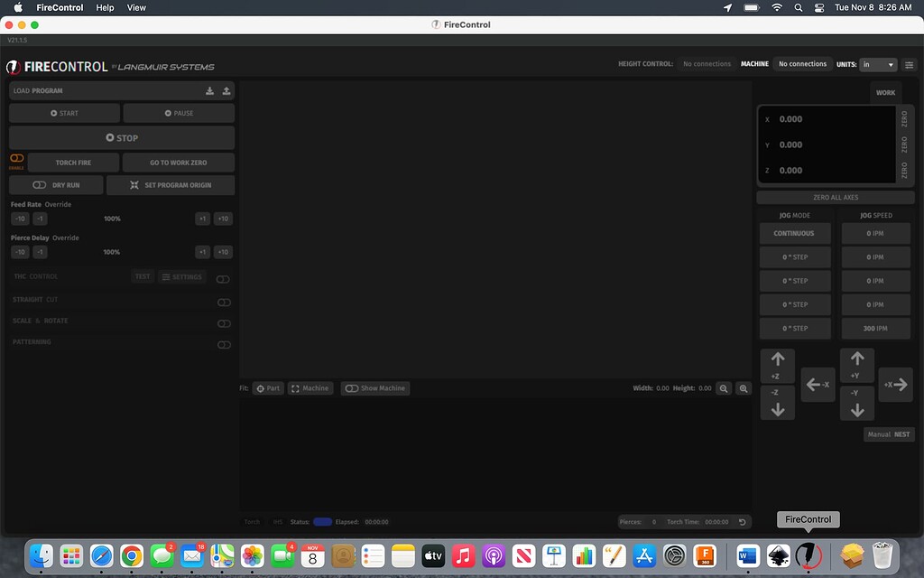Expand the Straight Cut section
The image size is (924, 578).
[x=224, y=303]
